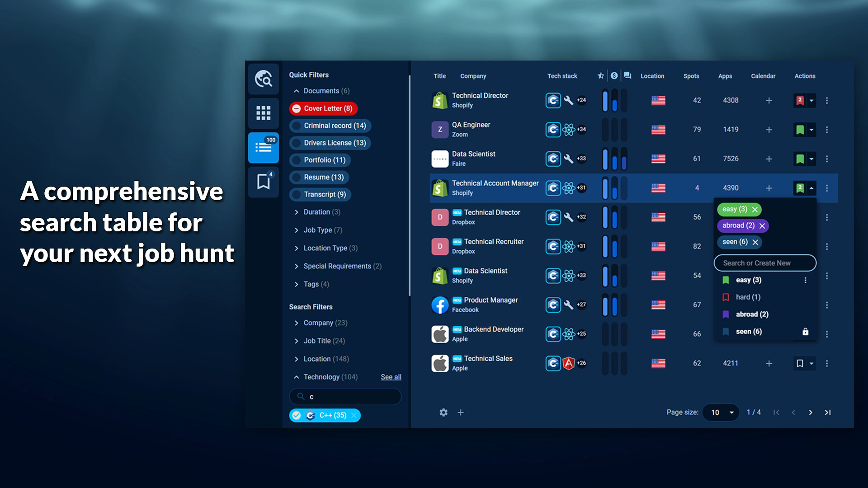Click the salary dollar column header icon
This screenshot has width=868, height=488.
[x=614, y=76]
